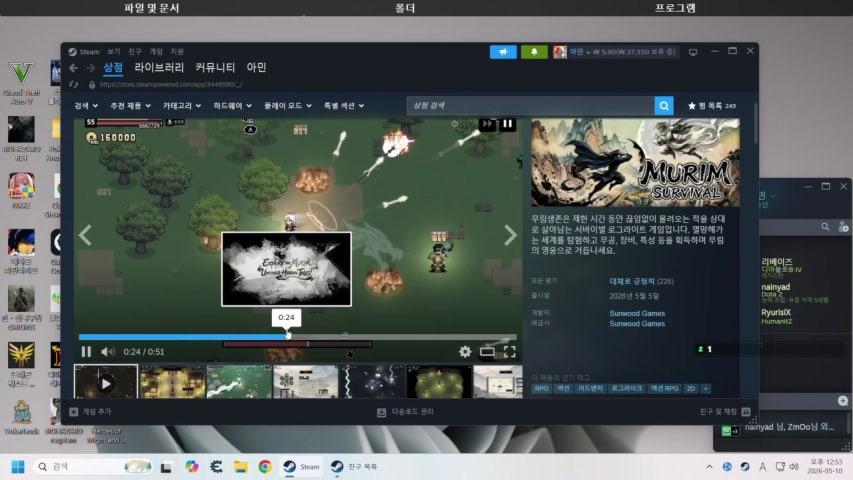The image size is (853, 480).
Task: Open Chrome from the taskbar
Action: 265,467
